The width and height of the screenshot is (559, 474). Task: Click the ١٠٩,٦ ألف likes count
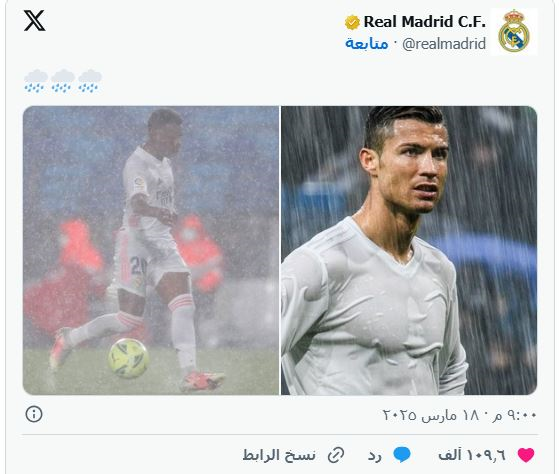[471, 455]
